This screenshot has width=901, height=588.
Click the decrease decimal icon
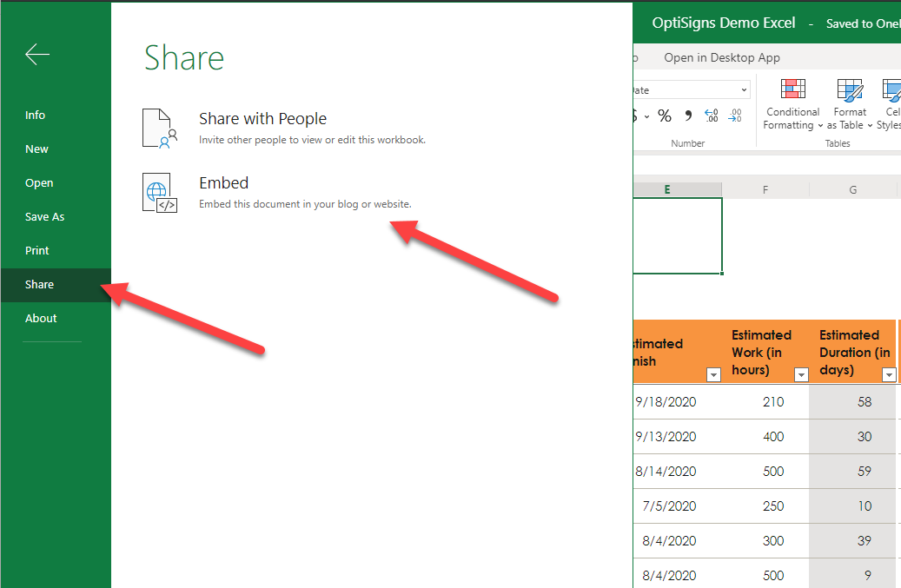tap(735, 116)
